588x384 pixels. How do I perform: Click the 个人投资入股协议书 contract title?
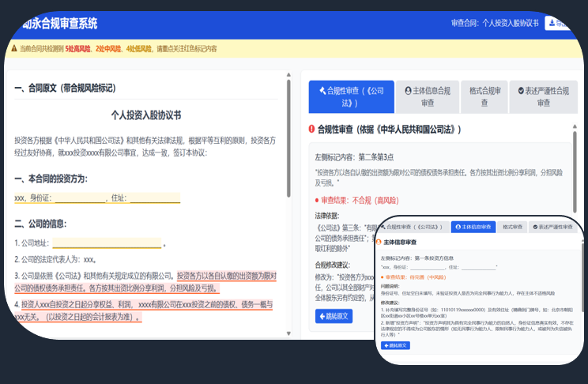[x=146, y=115]
